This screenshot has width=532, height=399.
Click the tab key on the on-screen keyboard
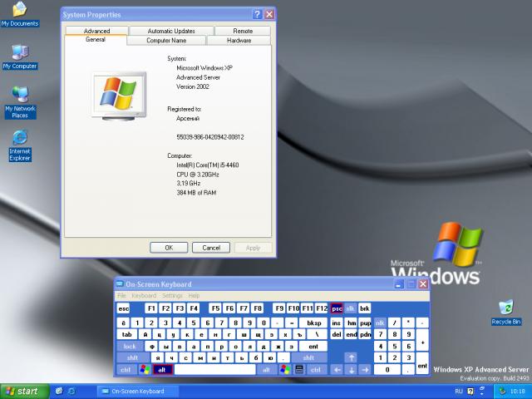pos(127,334)
